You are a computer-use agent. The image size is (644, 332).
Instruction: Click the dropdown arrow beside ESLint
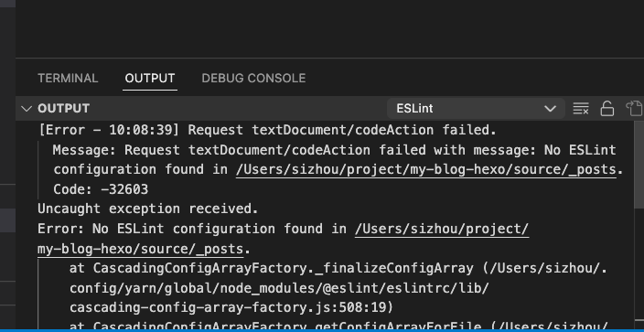point(550,109)
